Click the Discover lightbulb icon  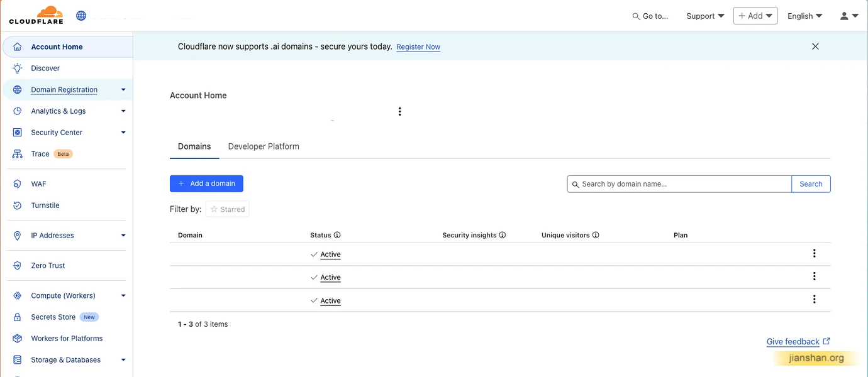pos(18,68)
